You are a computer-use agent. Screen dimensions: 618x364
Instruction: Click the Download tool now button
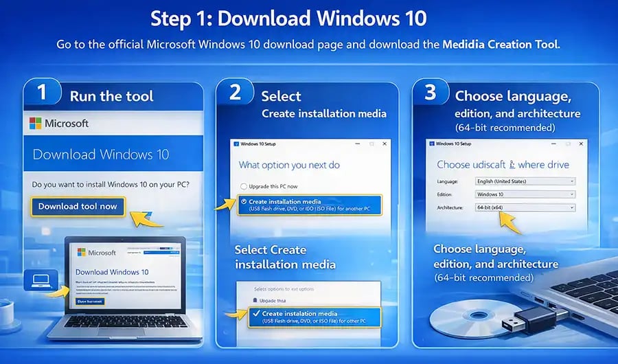[78, 207]
